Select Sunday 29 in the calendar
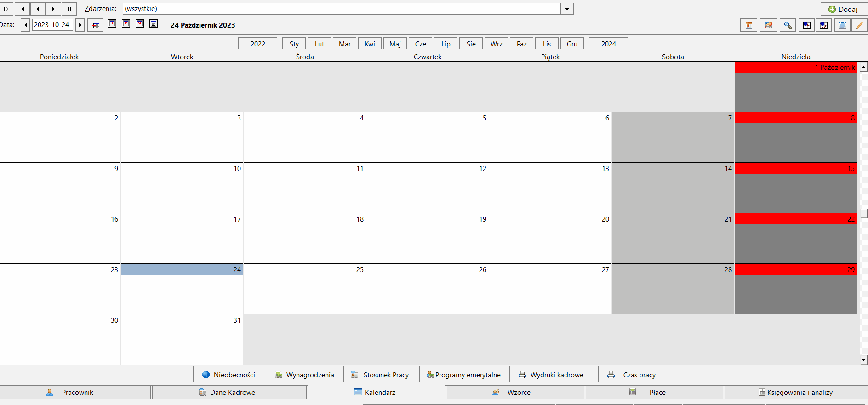The image size is (868, 405). (796, 289)
